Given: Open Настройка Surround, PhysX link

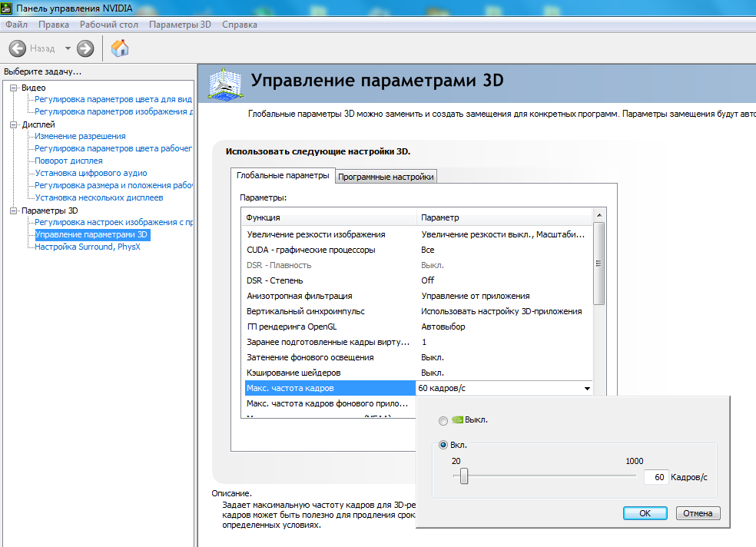Looking at the screenshot, I should 88,247.
